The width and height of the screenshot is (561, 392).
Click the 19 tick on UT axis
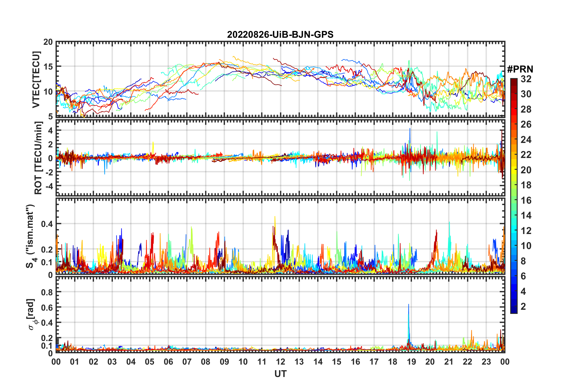411,362
